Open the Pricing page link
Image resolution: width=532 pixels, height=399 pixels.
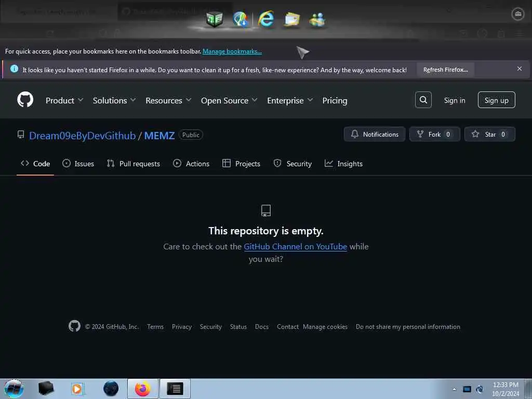tap(335, 100)
